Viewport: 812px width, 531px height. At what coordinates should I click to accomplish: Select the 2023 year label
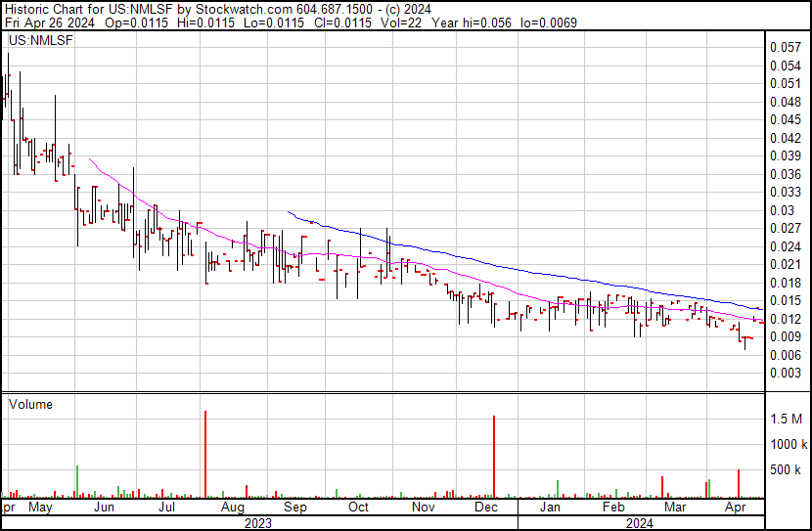pyautogui.click(x=257, y=522)
